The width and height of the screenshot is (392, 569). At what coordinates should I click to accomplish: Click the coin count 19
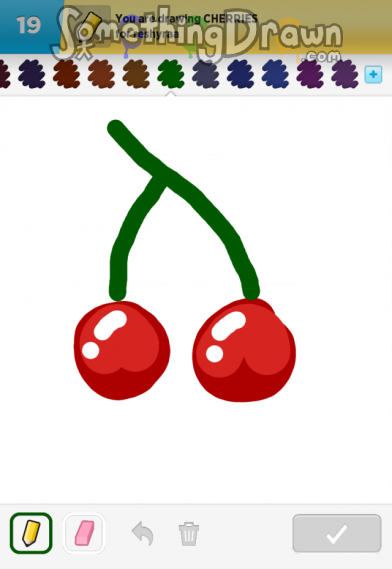[x=28, y=25]
